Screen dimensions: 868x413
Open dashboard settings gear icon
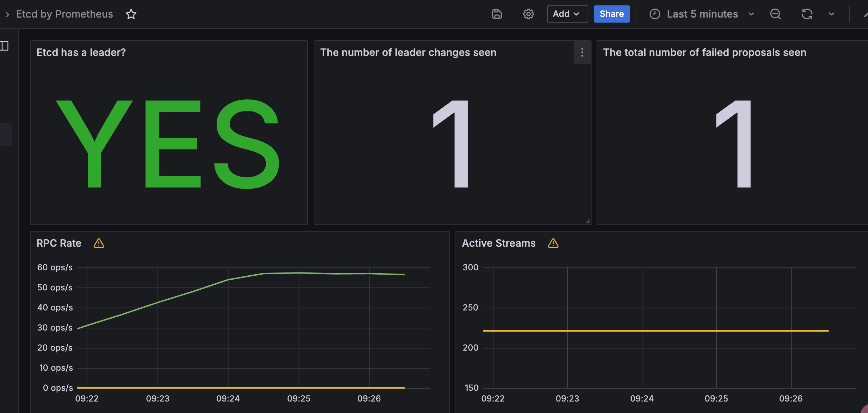(529, 14)
